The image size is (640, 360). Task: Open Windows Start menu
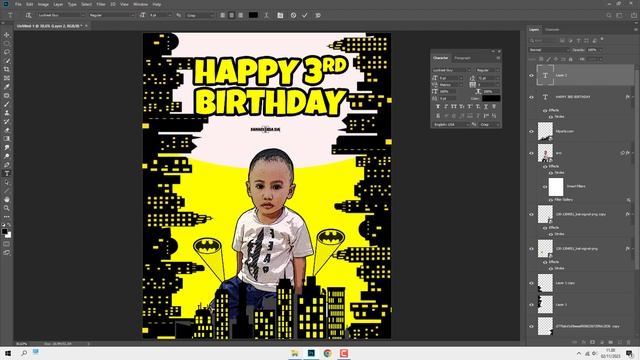(x=8, y=353)
